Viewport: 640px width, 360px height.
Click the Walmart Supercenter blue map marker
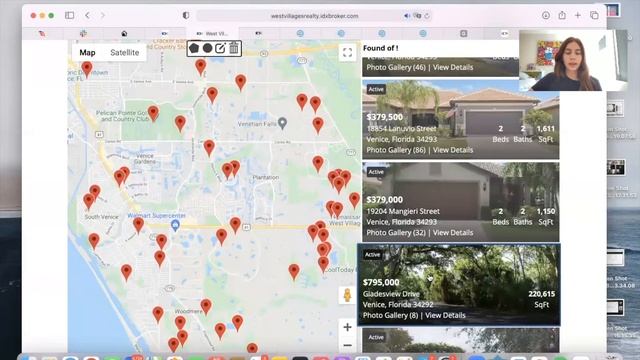click(x=176, y=225)
